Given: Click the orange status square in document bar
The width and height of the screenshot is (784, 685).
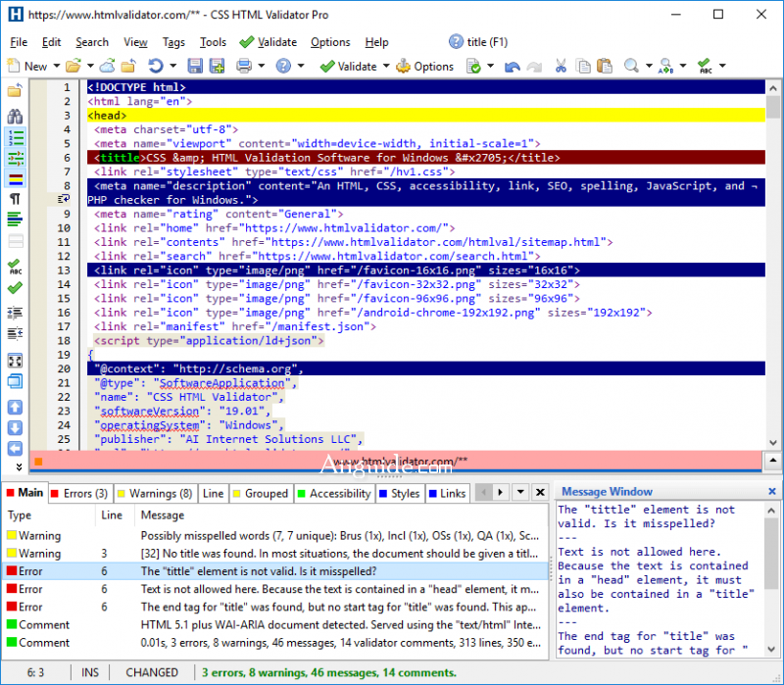Looking at the screenshot, I should click(x=38, y=462).
